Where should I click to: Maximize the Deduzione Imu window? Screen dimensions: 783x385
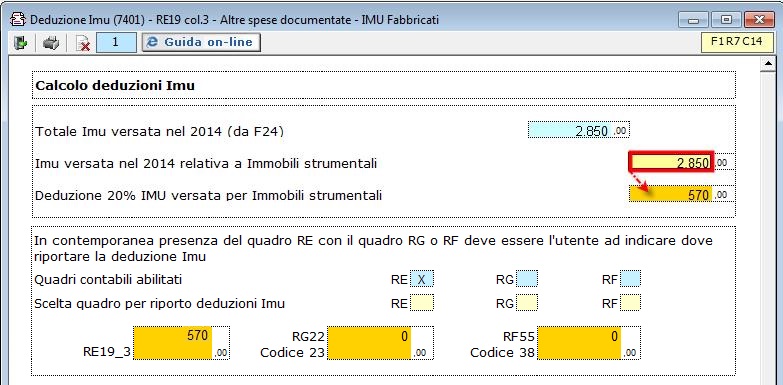[x=727, y=19]
